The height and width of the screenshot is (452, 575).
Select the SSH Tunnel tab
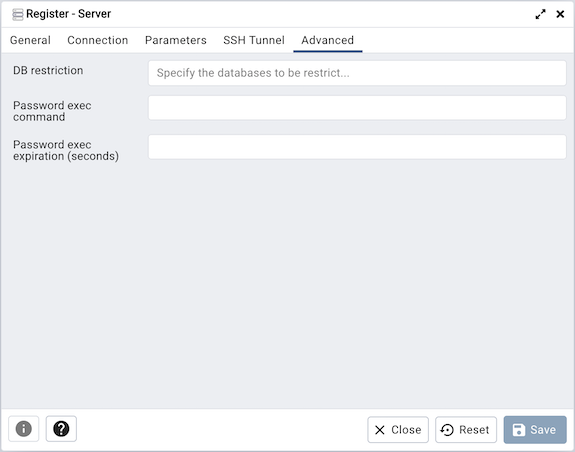(254, 40)
